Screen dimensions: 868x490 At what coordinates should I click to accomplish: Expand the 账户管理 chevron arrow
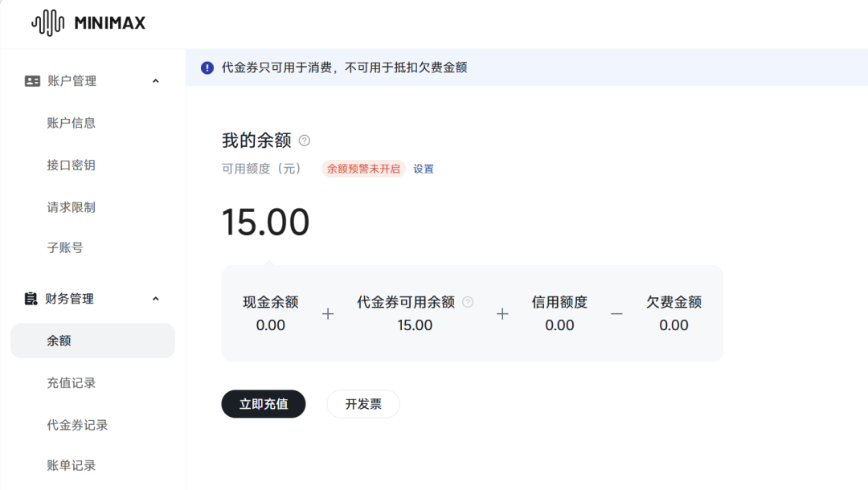157,80
